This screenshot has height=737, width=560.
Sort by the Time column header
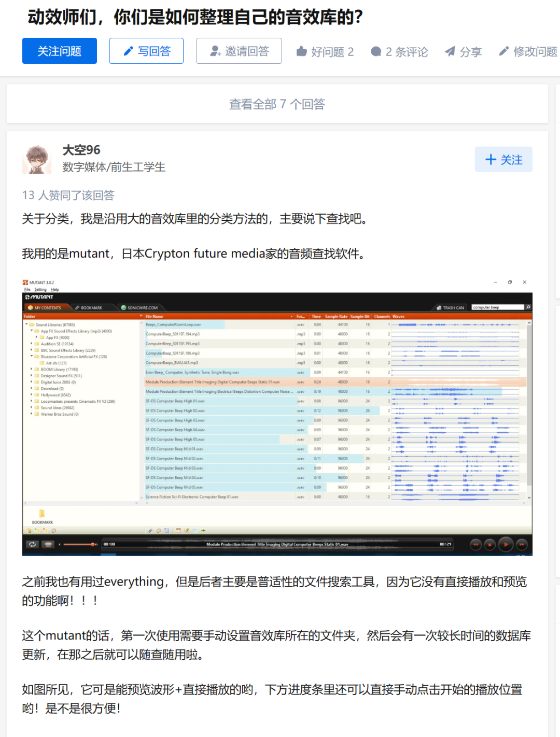click(316, 316)
